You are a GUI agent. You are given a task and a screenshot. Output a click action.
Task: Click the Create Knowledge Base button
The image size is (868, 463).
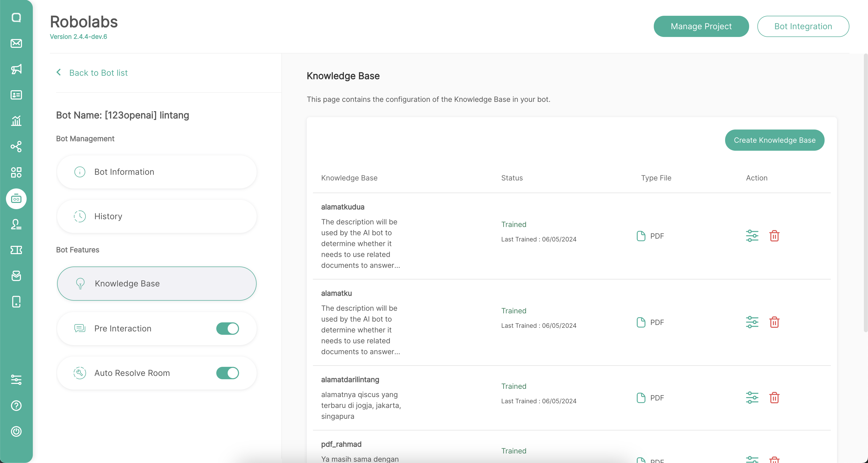point(774,140)
